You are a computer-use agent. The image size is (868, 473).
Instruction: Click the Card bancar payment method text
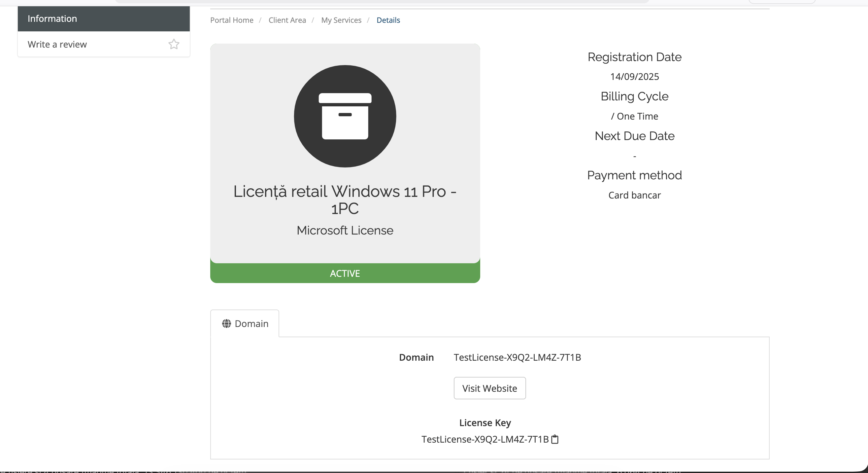click(634, 195)
